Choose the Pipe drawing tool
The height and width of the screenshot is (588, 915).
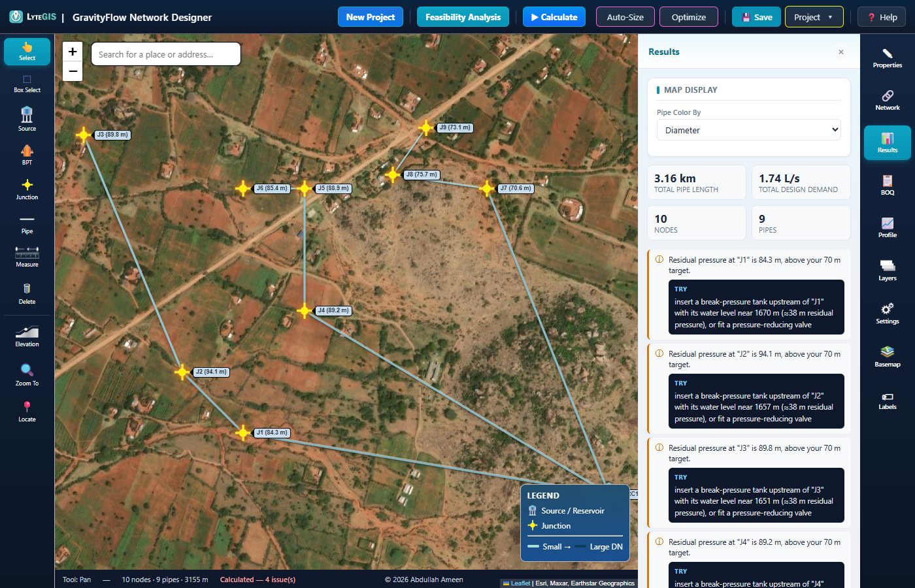27,224
